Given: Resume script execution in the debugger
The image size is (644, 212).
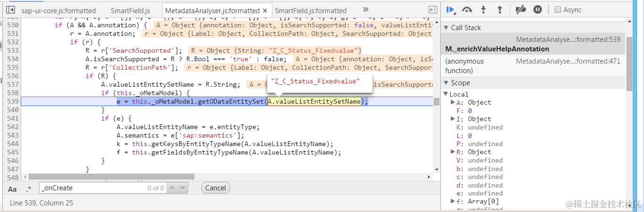Looking at the screenshot, I should (450, 9).
